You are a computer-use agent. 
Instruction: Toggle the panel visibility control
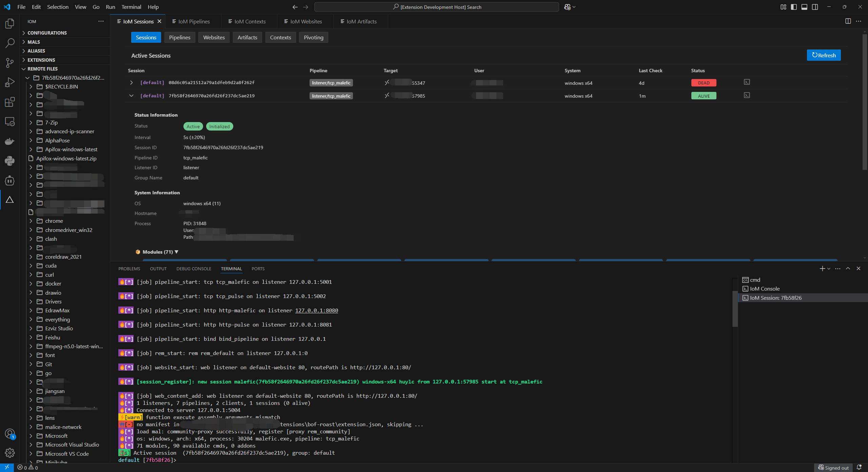[x=804, y=7]
